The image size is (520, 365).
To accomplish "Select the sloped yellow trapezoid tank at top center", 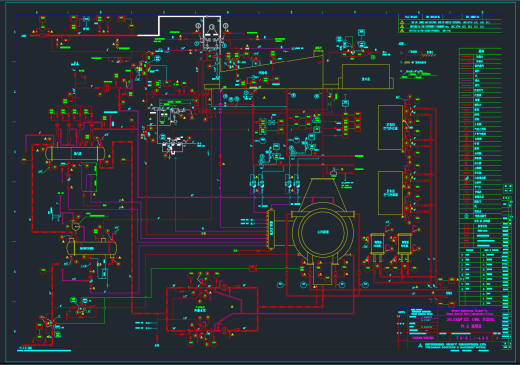I will [271, 69].
